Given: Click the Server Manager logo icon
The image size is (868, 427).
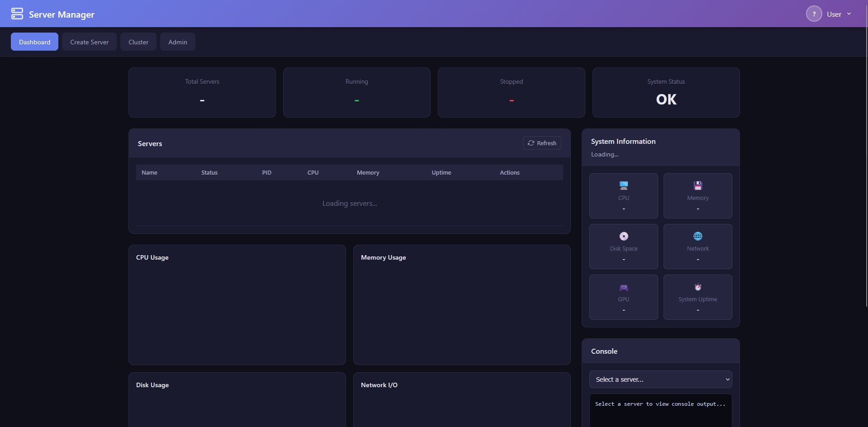Looking at the screenshot, I should pyautogui.click(x=17, y=14).
